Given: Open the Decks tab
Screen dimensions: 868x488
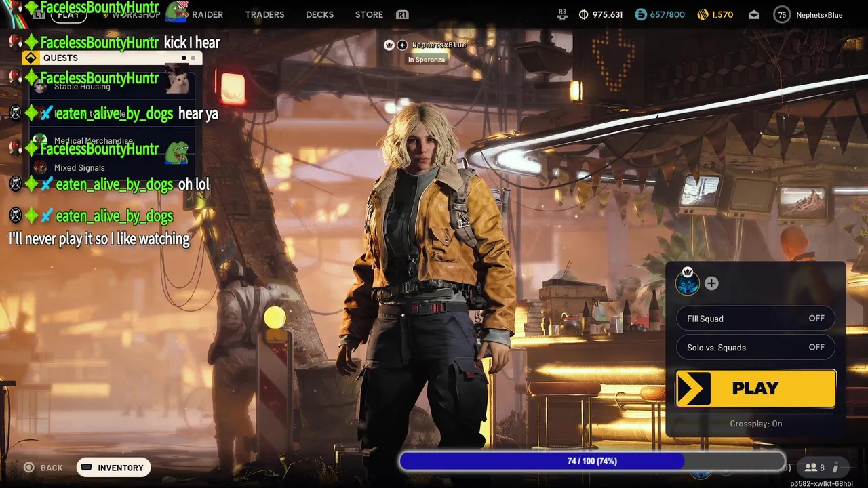Looking at the screenshot, I should (x=319, y=14).
